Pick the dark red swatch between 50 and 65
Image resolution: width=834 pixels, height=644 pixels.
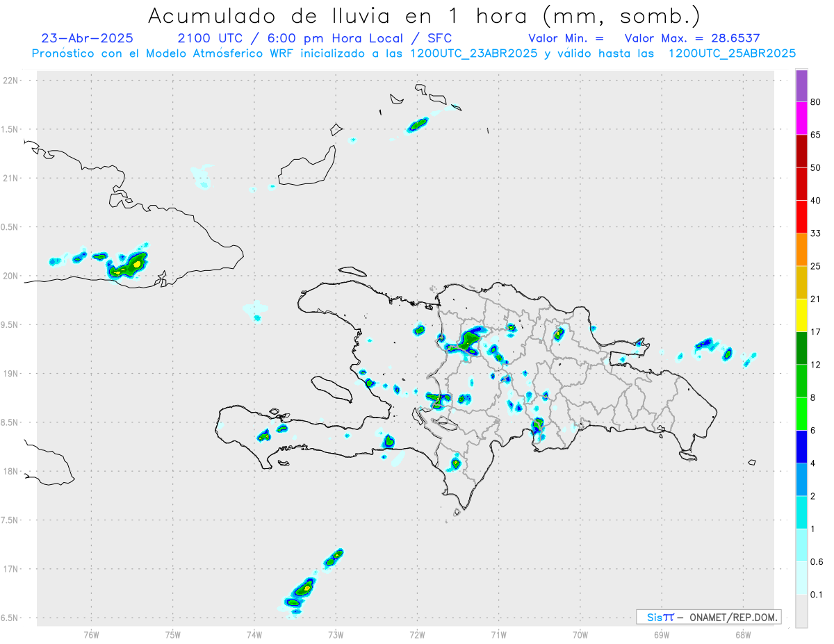(x=801, y=151)
